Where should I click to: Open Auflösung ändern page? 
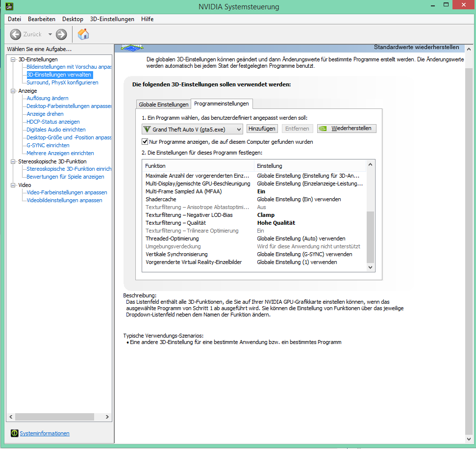(48, 98)
